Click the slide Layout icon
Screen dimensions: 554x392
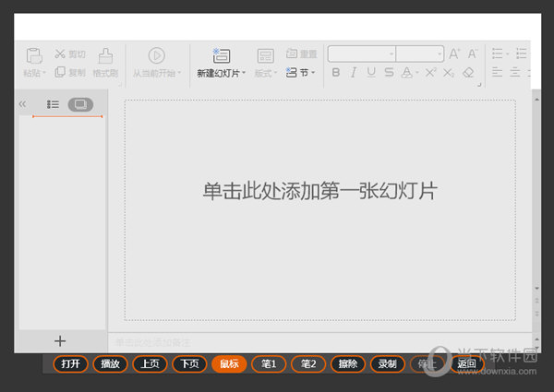[265, 55]
